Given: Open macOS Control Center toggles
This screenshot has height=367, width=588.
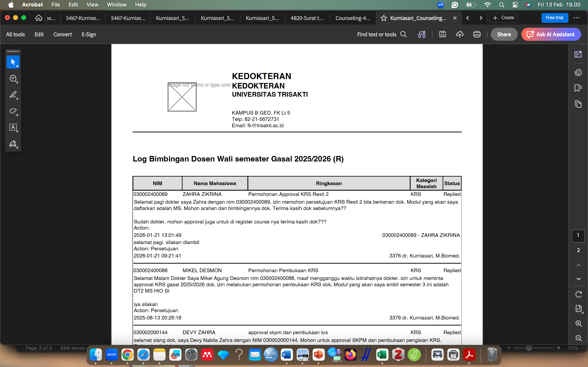Looking at the screenshot, I should click(x=515, y=5).
